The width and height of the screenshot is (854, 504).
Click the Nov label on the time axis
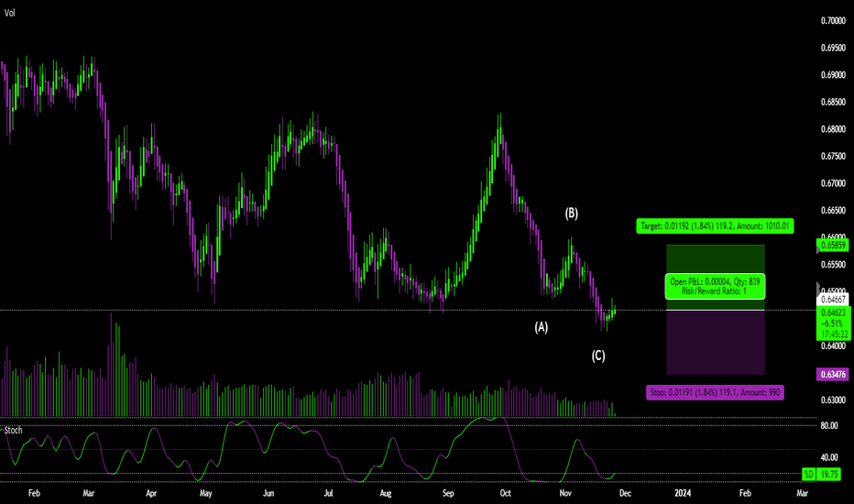click(x=565, y=493)
